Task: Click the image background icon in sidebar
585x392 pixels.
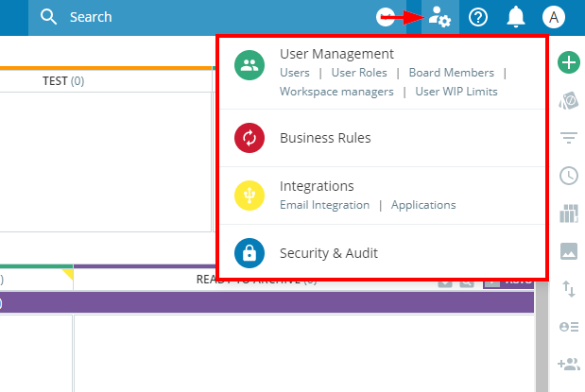Action: [569, 251]
